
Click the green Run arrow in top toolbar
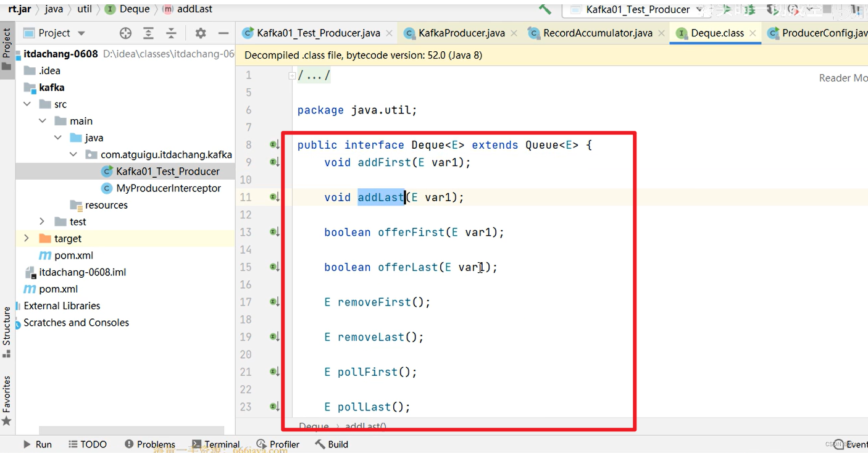tap(727, 9)
